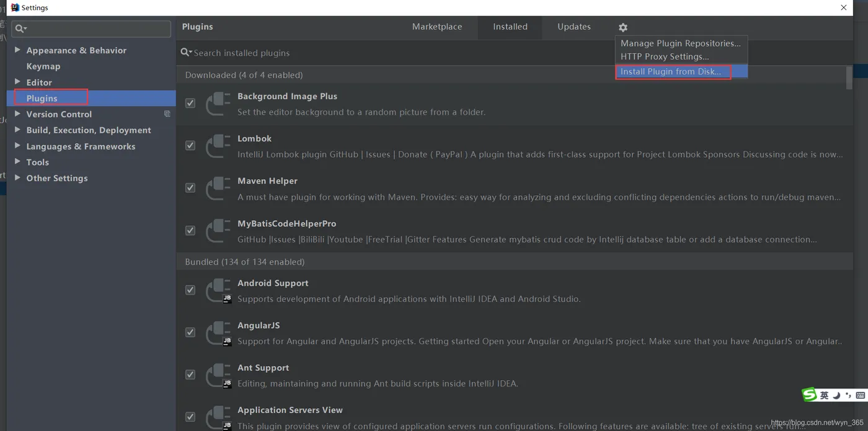Choose Manage Plugin Repositories menu item

tap(681, 43)
